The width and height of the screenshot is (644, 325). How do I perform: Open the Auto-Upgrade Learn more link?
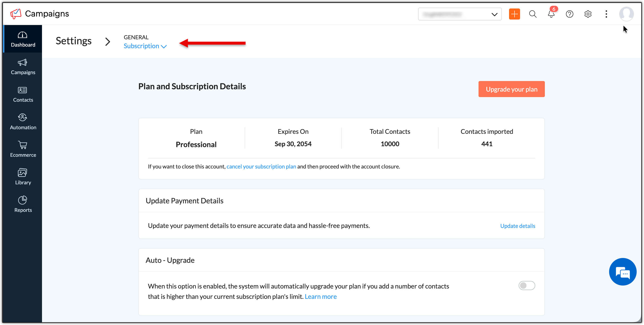point(320,297)
